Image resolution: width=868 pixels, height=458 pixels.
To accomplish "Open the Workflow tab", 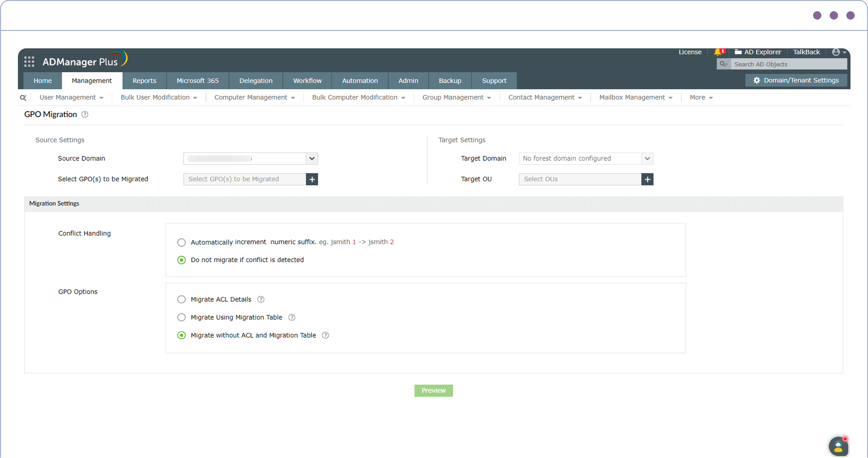I will (307, 80).
